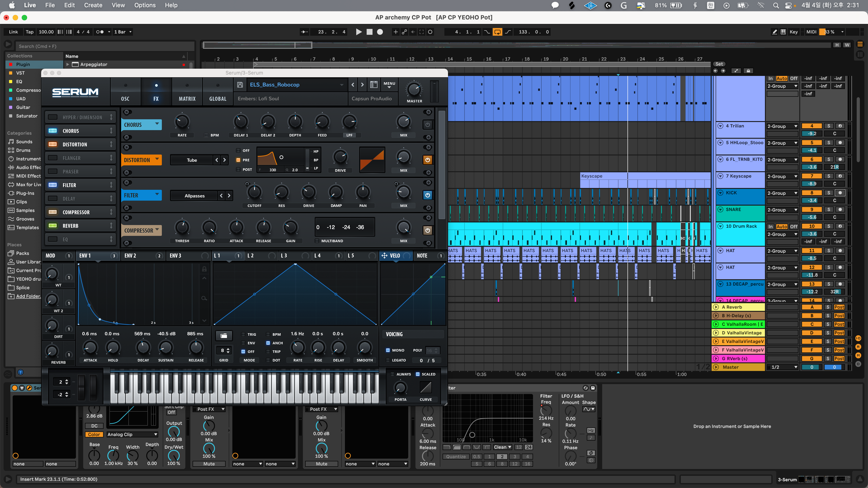This screenshot has height=488, width=868.
Task: Toggle Filter effect power button
Action: point(428,195)
